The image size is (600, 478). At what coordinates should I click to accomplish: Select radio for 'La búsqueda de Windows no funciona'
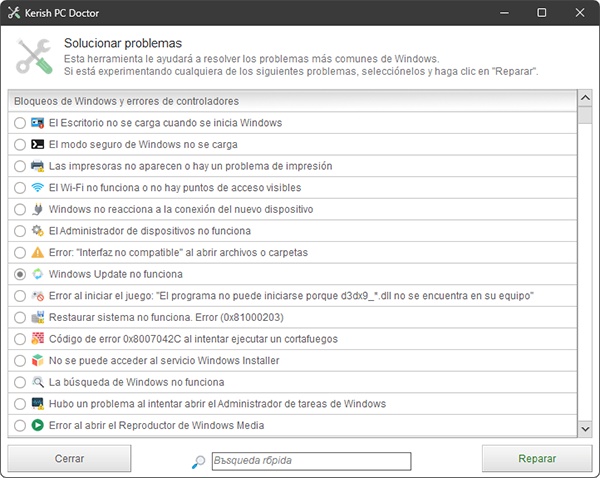pyautogui.click(x=20, y=382)
